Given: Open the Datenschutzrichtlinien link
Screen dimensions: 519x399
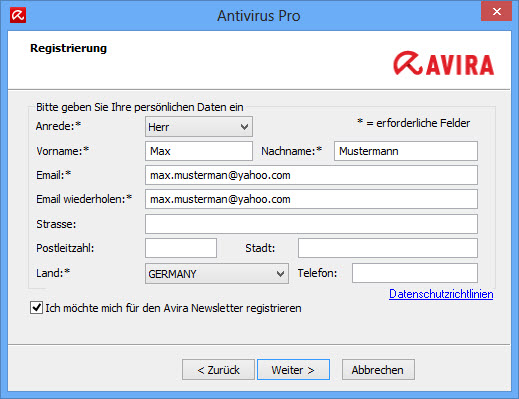Looking at the screenshot, I should pyautogui.click(x=441, y=294).
